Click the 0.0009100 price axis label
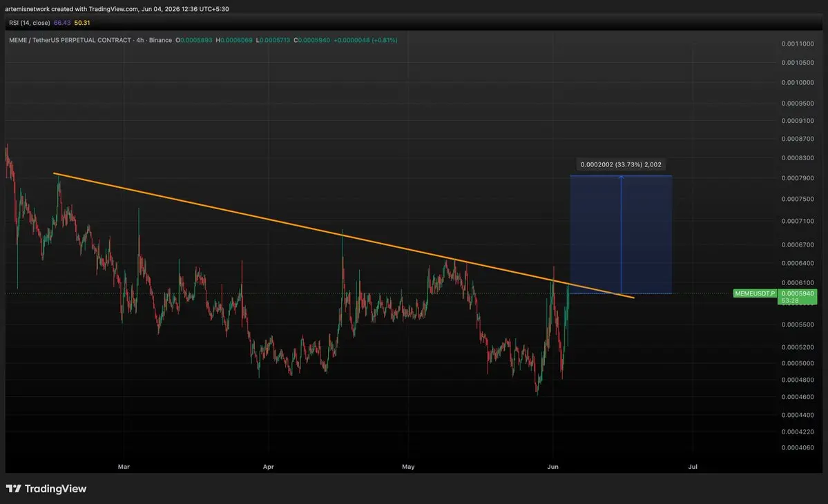The height and width of the screenshot is (504, 828). 798,121
